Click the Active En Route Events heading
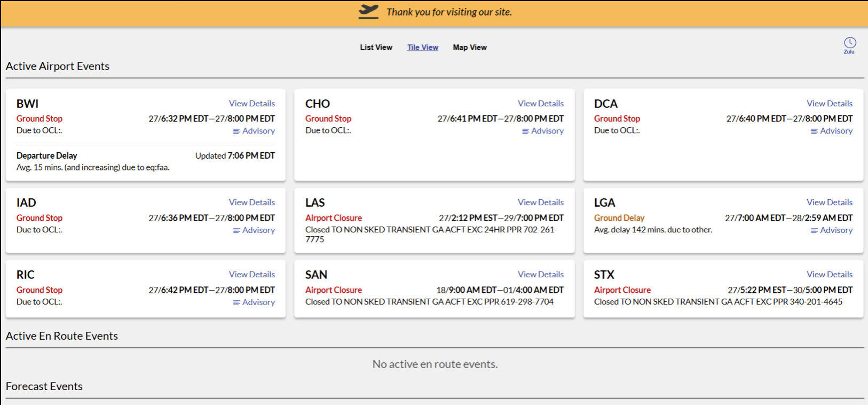 (62, 336)
